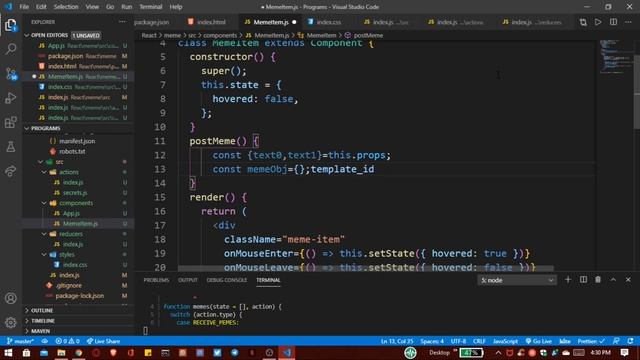Click the 4:30 PM taskbar clock
640x360 pixels.
[x=600, y=353]
